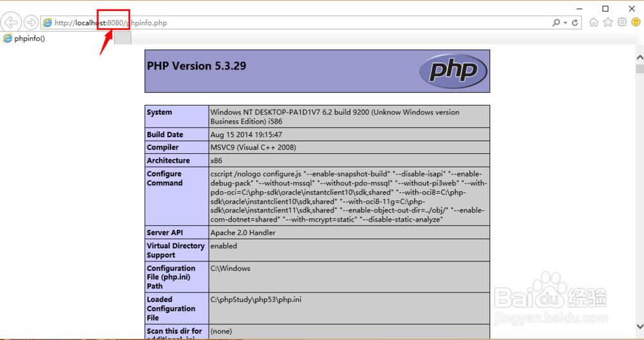Screen dimensions: 644x340
Task: Click 'MSVC9 (Visual C++ 2008)' value
Action: 253,147
